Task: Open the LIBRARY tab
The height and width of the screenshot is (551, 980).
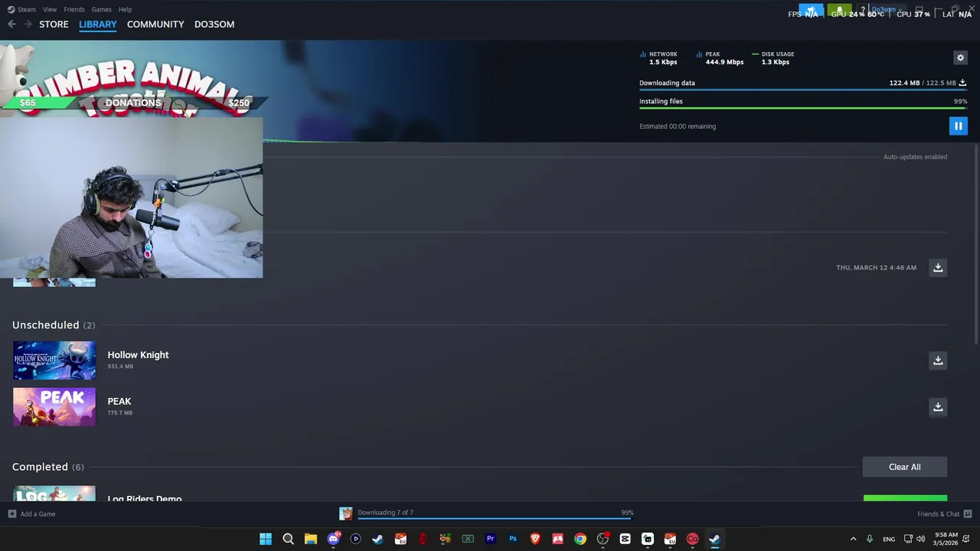Action: pos(98,24)
